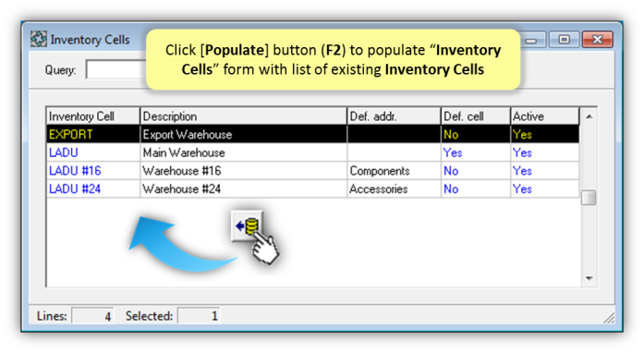Click the vertical scrollbar thumb

[x=589, y=198]
